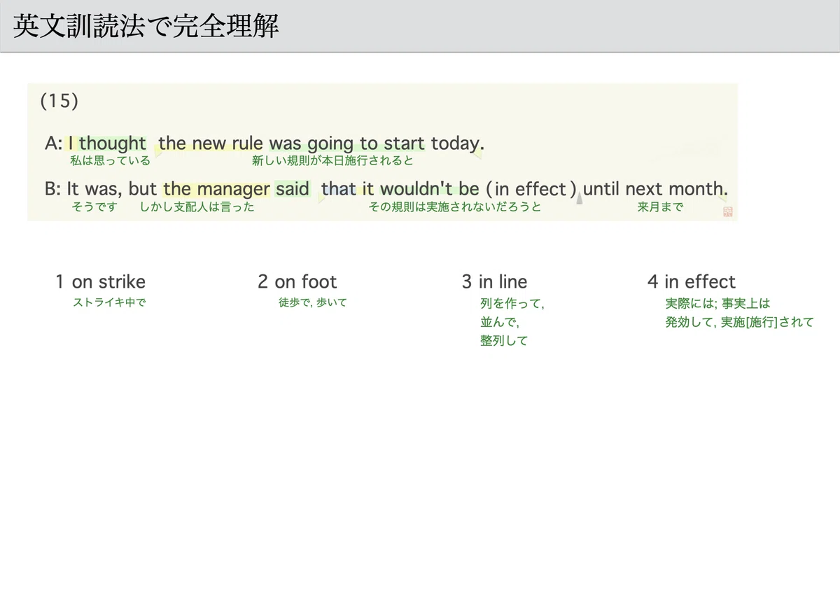Click the translation 'ストライキ中で'

coord(110,303)
